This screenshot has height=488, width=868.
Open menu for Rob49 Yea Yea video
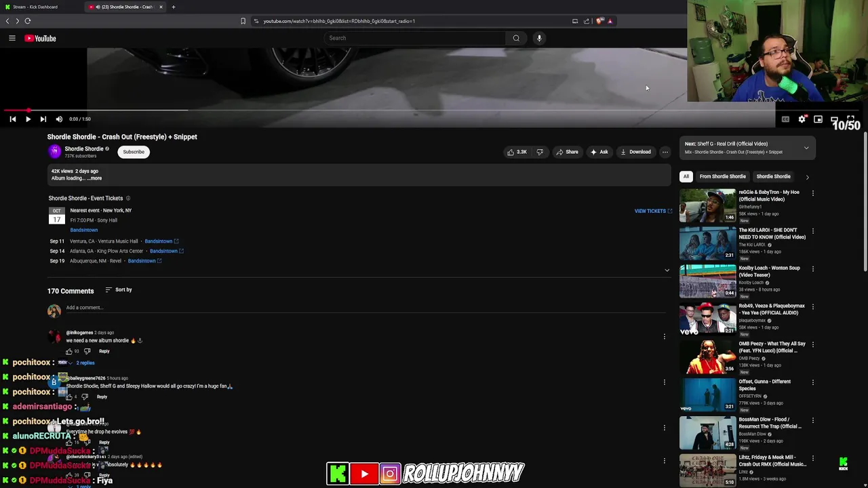pyautogui.click(x=812, y=307)
